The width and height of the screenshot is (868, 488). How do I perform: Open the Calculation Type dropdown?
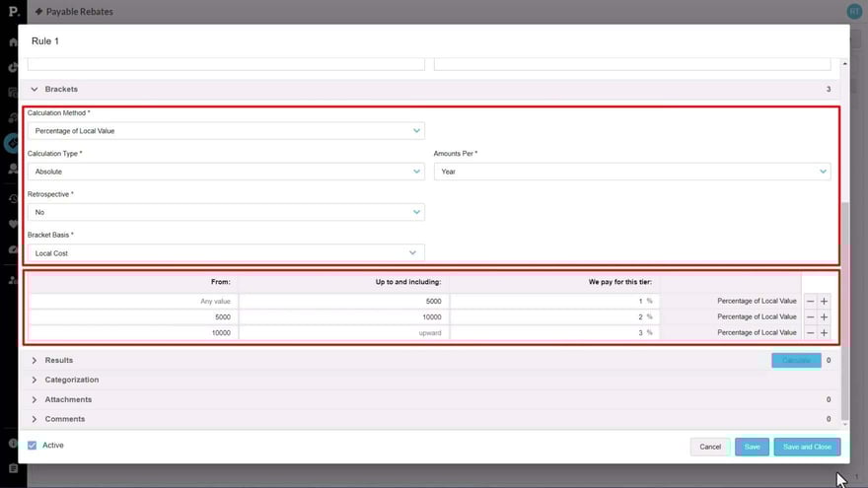coord(226,172)
